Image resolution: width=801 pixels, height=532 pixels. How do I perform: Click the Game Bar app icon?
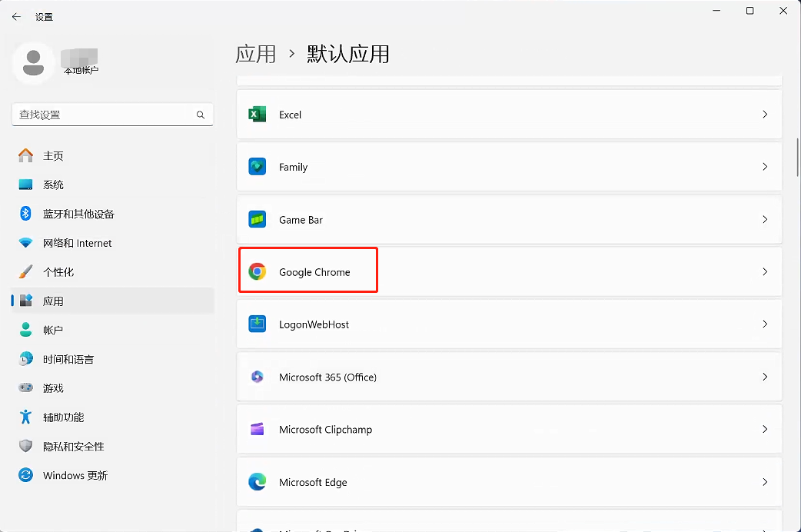pos(257,219)
